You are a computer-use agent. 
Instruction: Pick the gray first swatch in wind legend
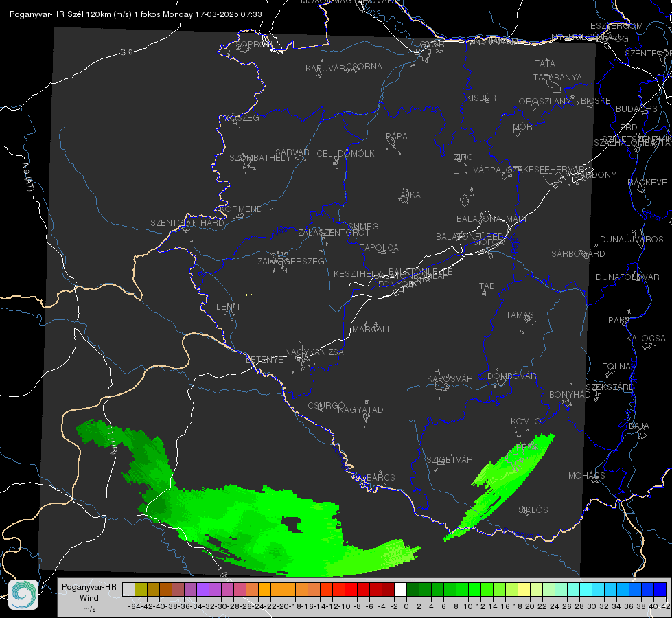(x=128, y=589)
